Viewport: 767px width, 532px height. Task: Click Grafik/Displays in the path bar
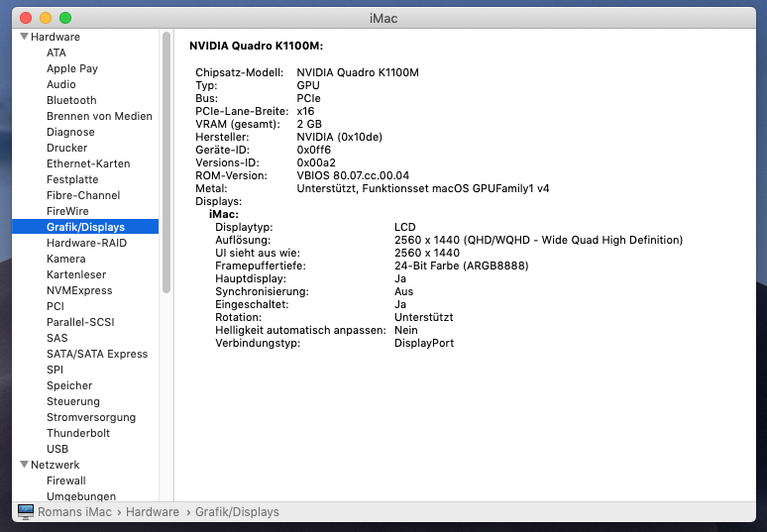tap(237, 512)
